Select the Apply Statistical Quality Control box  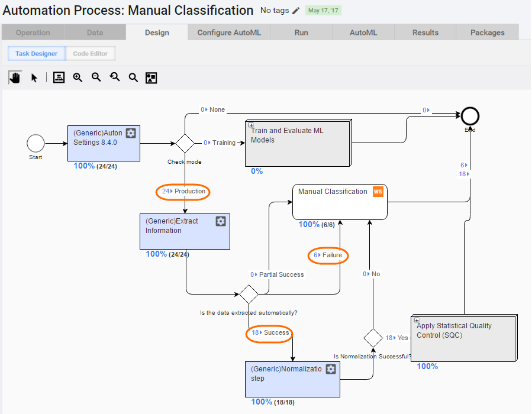464,338
